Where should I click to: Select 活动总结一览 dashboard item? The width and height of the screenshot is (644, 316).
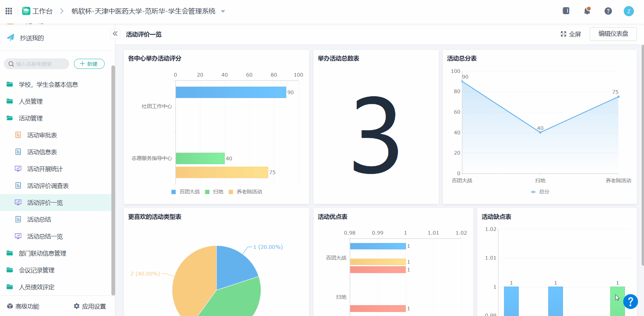click(x=45, y=236)
